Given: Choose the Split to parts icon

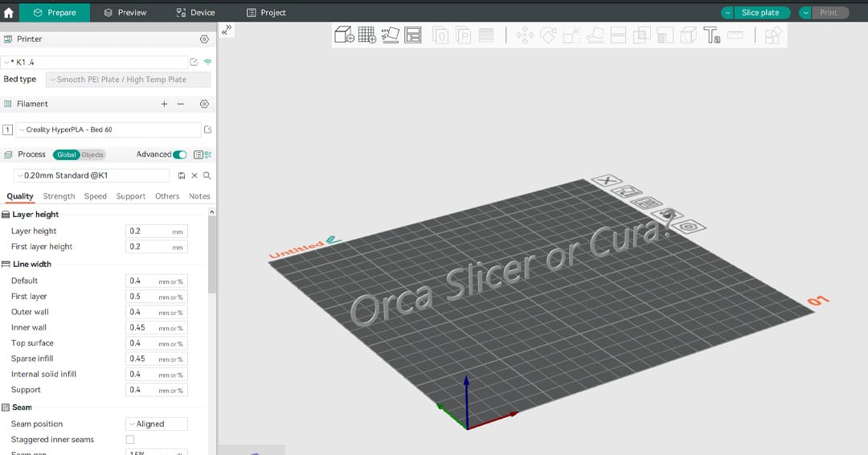Looking at the screenshot, I should [x=463, y=35].
